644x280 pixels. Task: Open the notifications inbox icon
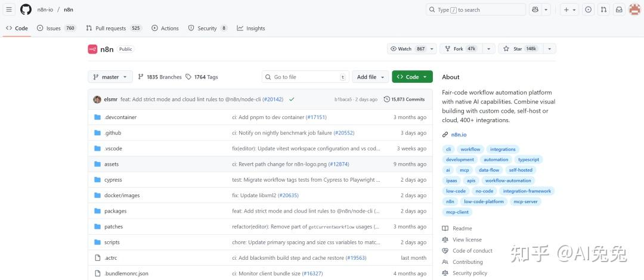coord(619,10)
